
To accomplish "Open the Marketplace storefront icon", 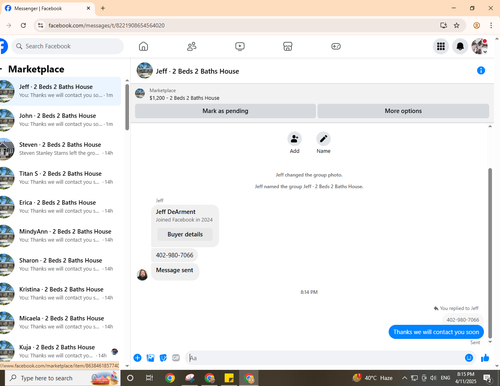I will point(288,46).
